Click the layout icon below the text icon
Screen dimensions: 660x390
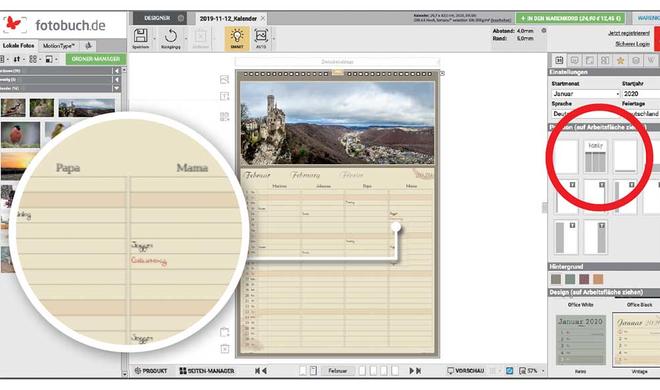tap(224, 117)
